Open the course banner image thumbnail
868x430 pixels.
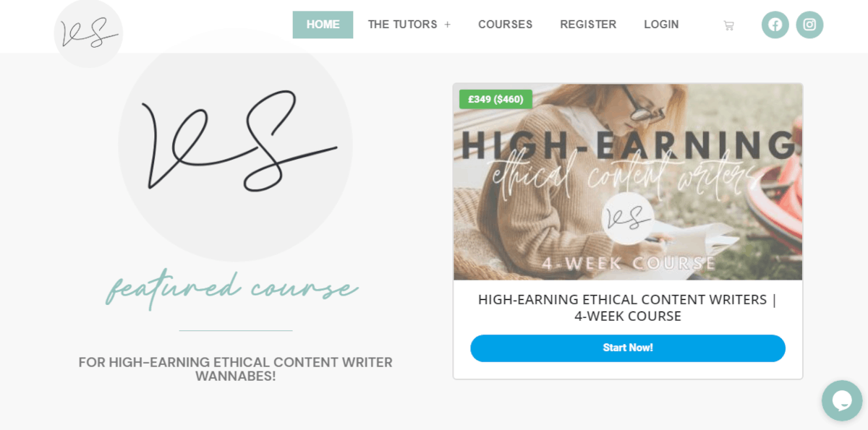[x=628, y=182]
